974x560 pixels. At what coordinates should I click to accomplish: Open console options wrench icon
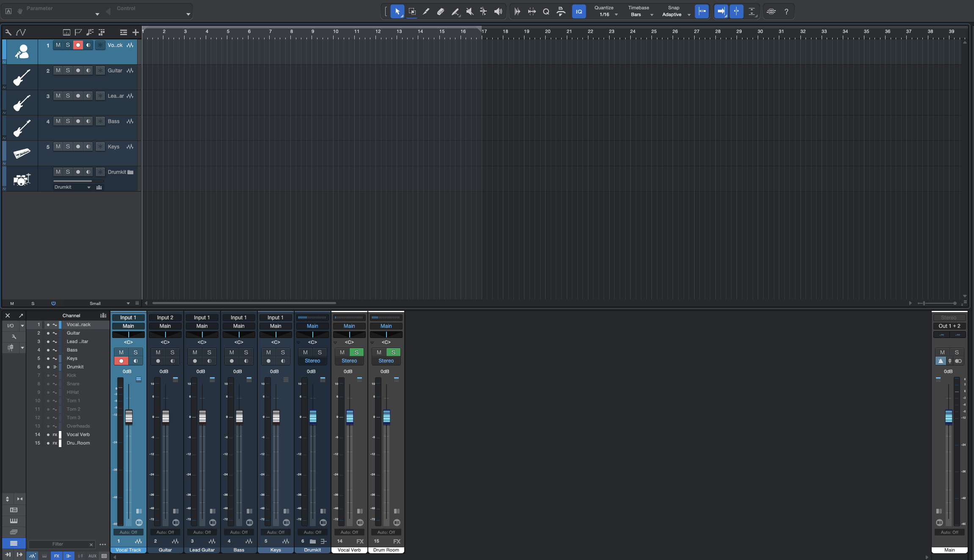pyautogui.click(x=14, y=337)
